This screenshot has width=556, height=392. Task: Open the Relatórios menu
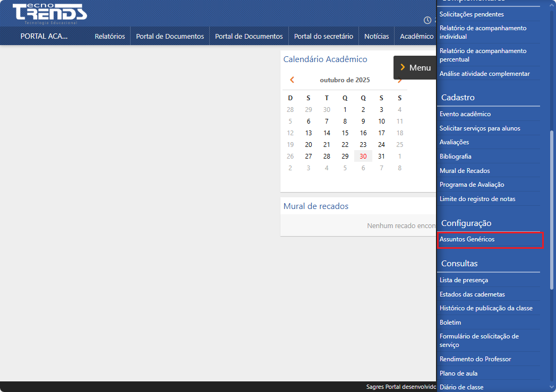click(110, 36)
